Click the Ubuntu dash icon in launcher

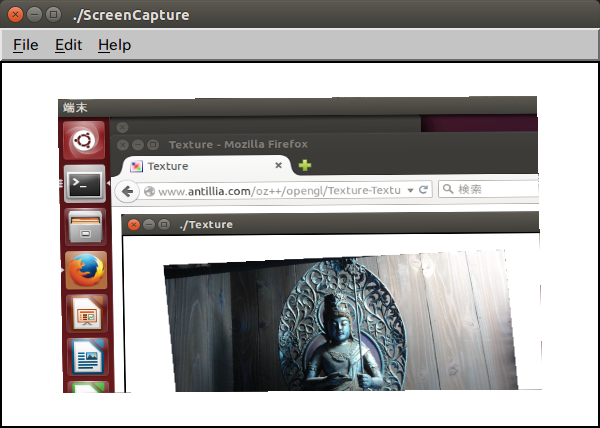[84, 140]
